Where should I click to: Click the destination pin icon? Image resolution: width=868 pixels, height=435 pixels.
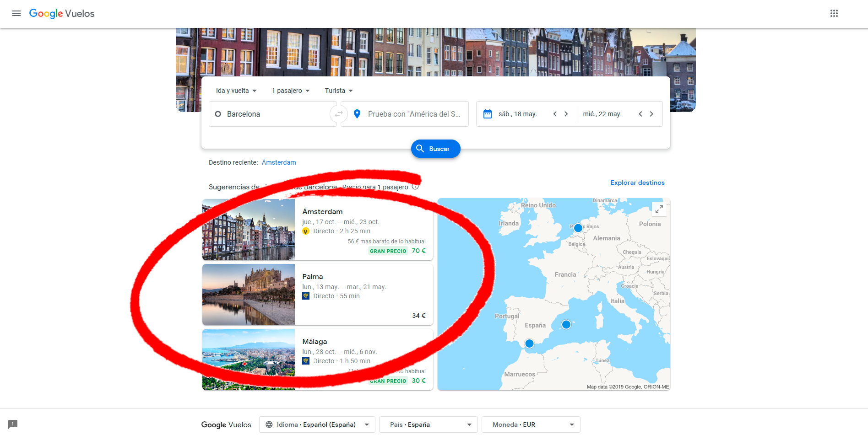click(357, 114)
